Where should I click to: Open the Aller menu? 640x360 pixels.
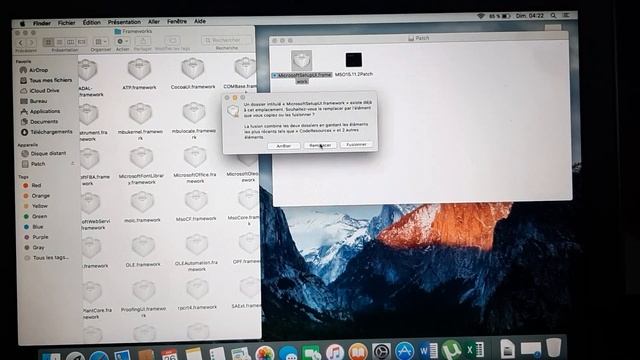[154, 22]
